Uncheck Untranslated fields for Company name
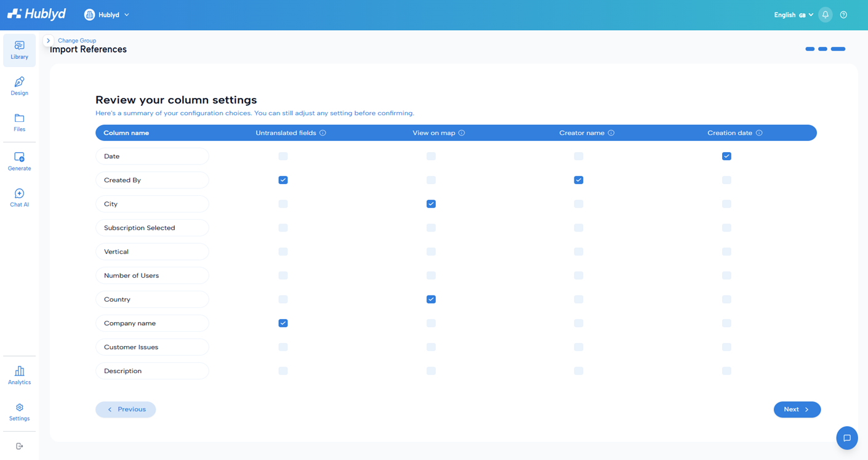868x460 pixels. [283, 323]
